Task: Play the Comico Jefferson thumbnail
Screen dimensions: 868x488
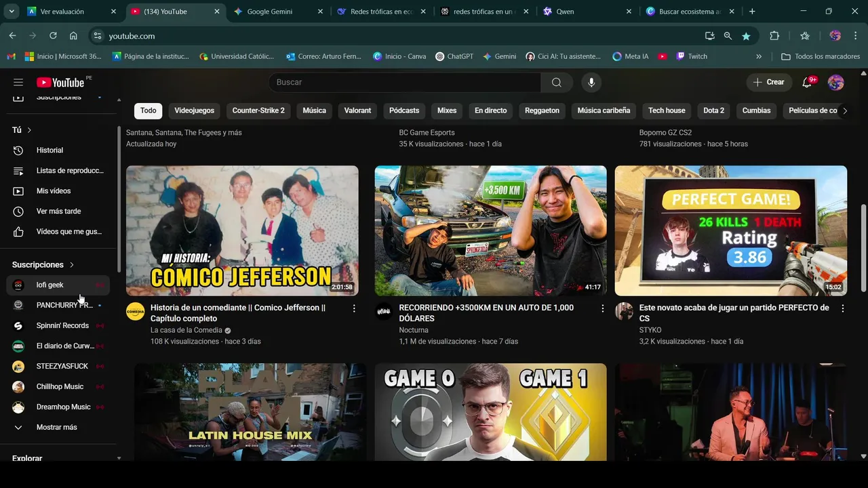Action: tap(242, 230)
